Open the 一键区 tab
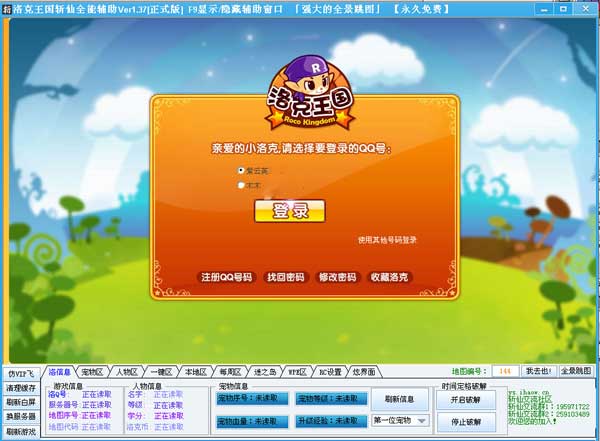The image size is (600, 441). coord(161,372)
